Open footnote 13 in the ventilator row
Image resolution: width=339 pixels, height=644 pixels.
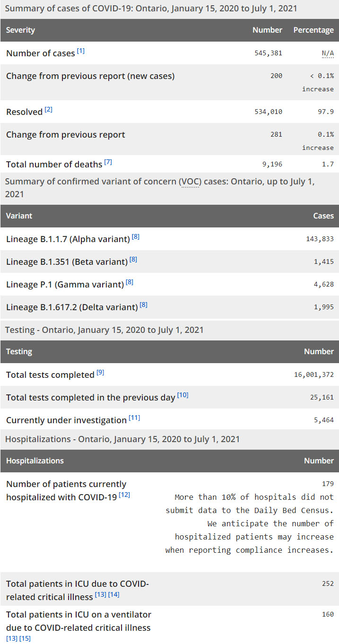pos(12,639)
